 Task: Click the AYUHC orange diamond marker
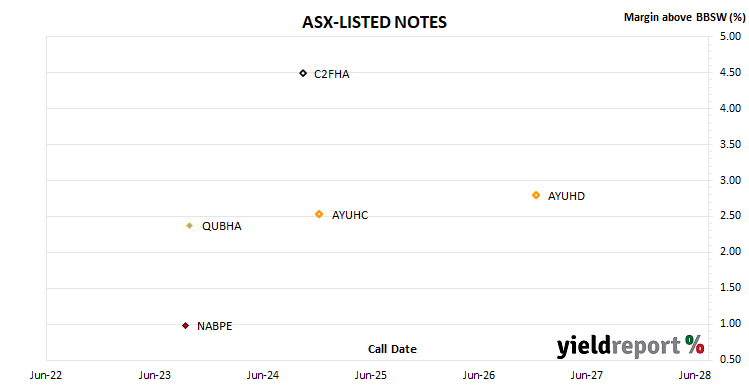pyautogui.click(x=319, y=214)
